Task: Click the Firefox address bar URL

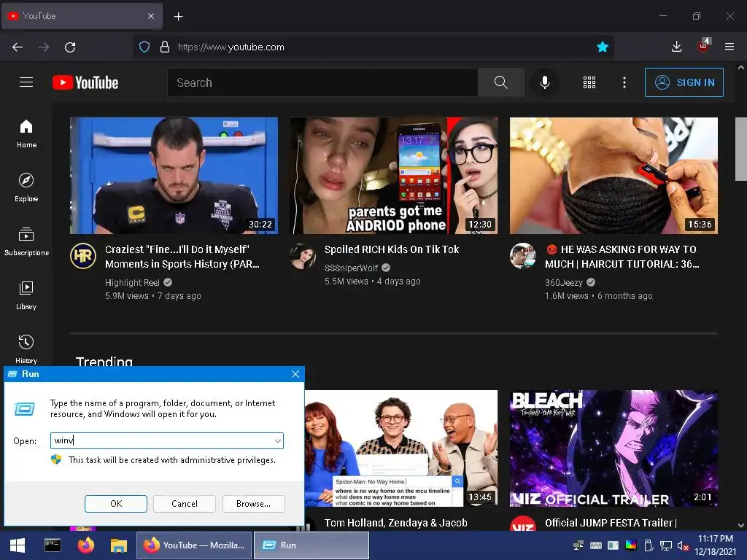Action: [x=231, y=47]
